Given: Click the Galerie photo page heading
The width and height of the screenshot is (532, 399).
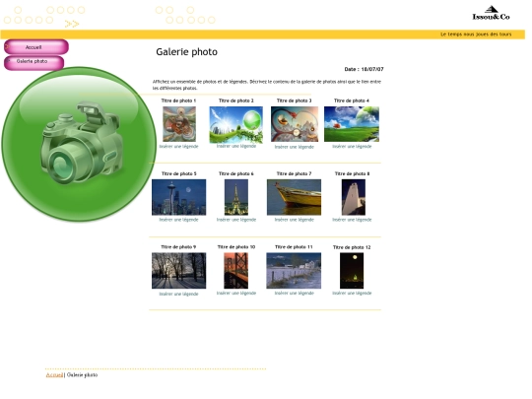Looking at the screenshot, I should pos(186,52).
